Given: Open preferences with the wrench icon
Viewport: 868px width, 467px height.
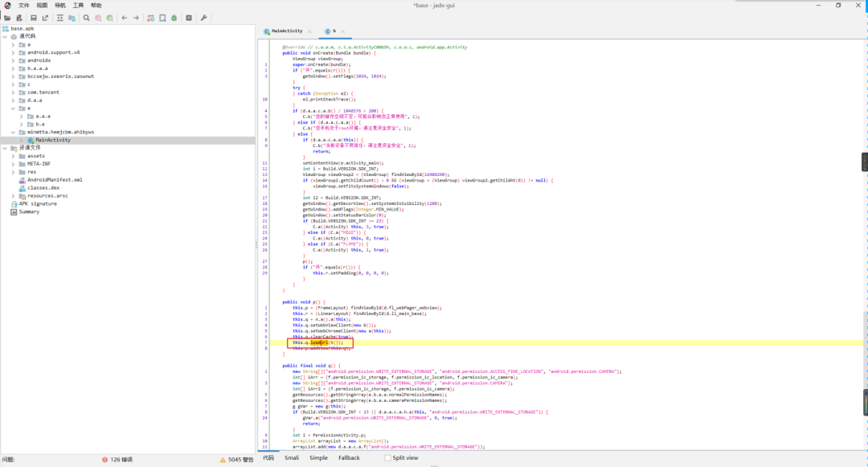Looking at the screenshot, I should pyautogui.click(x=203, y=18).
